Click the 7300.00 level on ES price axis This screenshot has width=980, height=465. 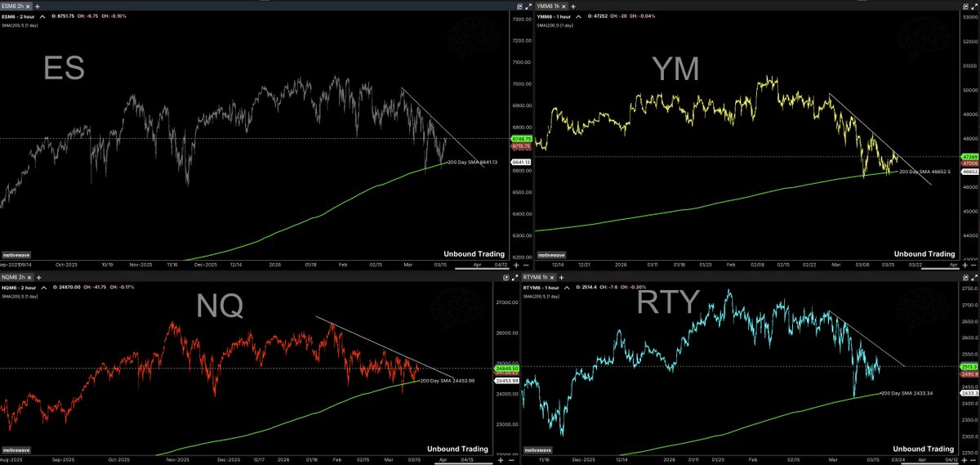[521, 20]
